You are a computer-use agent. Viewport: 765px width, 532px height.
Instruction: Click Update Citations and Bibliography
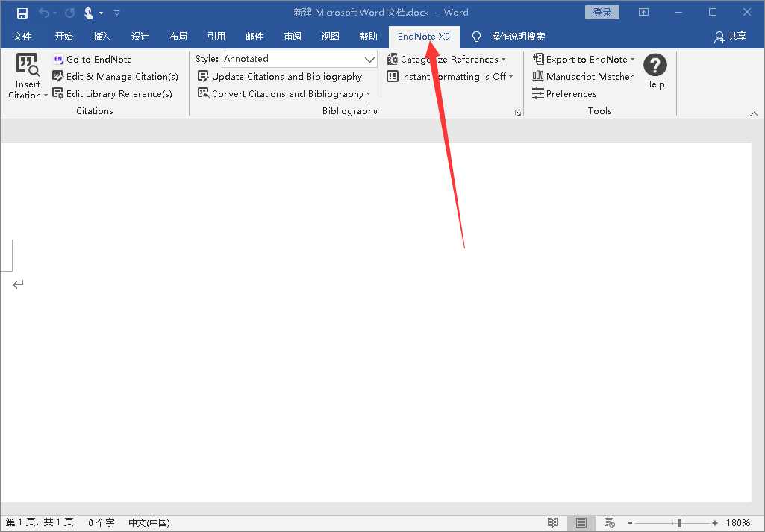coord(280,77)
